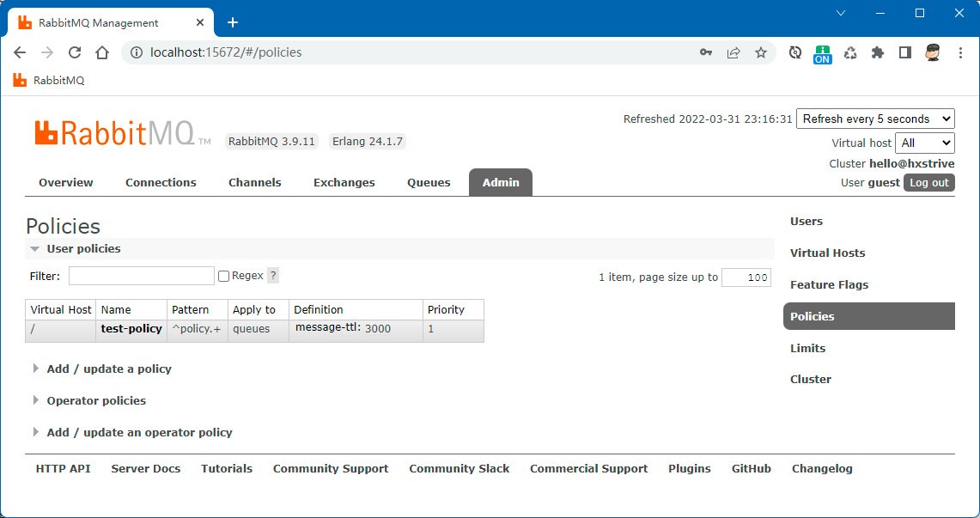Viewport: 980px width, 518px height.
Task: Open saved passwords key icon
Action: 706,52
